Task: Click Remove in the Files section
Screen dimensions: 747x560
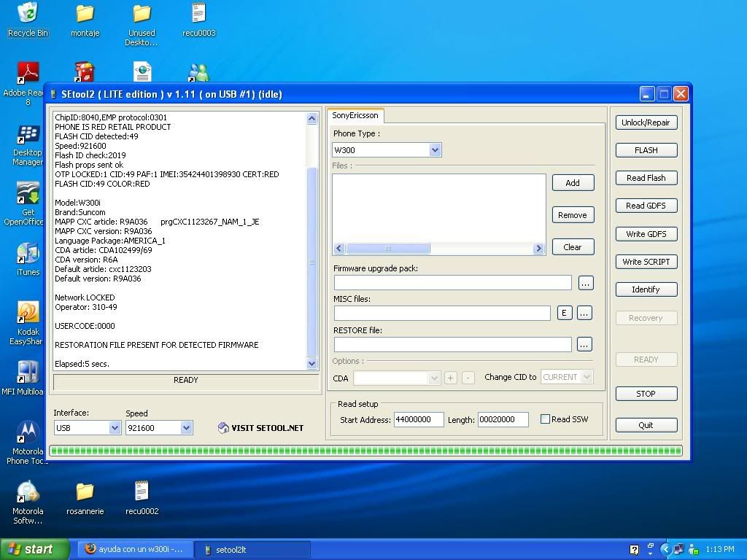Action: 573,215
